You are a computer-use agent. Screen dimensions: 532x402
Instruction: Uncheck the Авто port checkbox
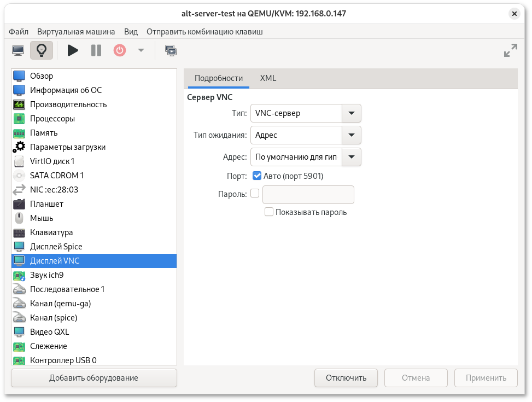click(x=257, y=176)
